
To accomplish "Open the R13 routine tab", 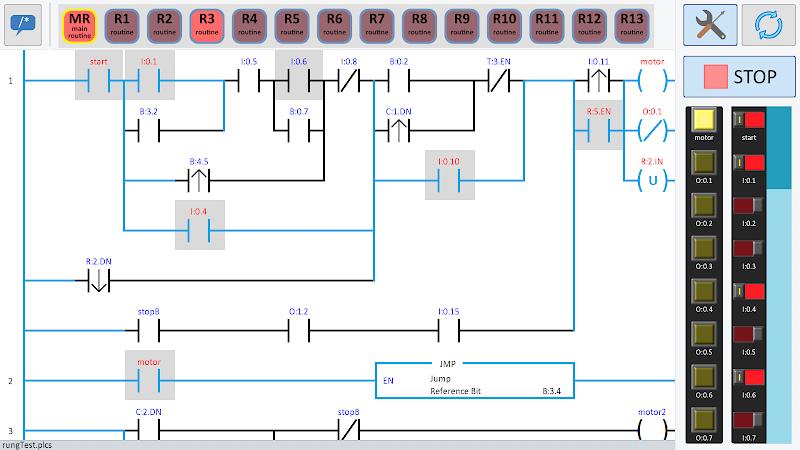I will pos(632,26).
